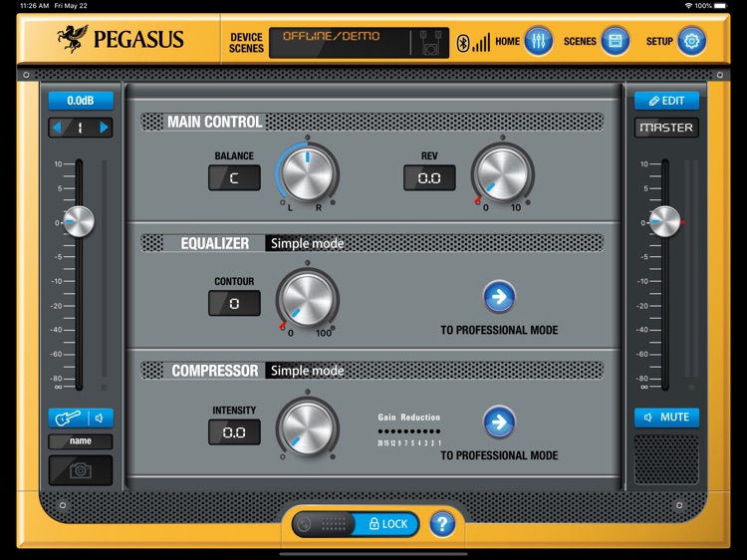The width and height of the screenshot is (747, 560).
Task: Select previous channel with left arrow
Action: (57, 128)
